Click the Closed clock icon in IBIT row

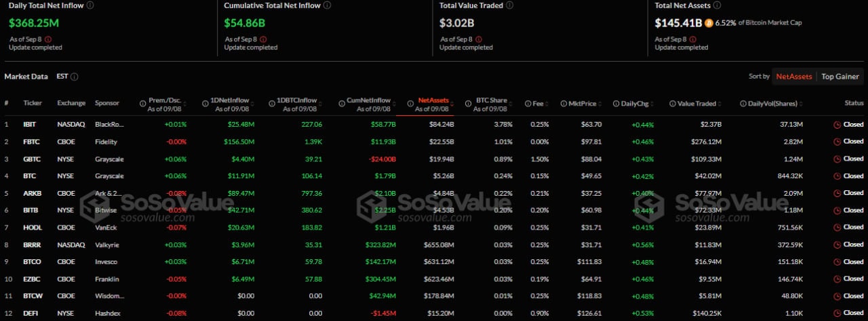coord(837,125)
